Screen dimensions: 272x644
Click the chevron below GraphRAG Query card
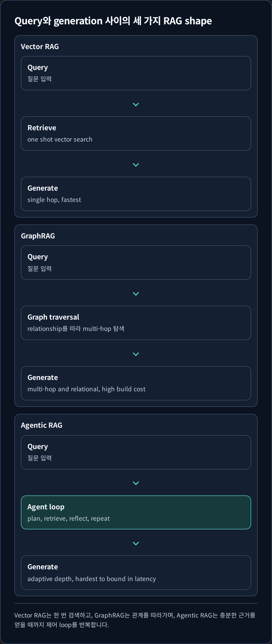pyautogui.click(x=136, y=294)
